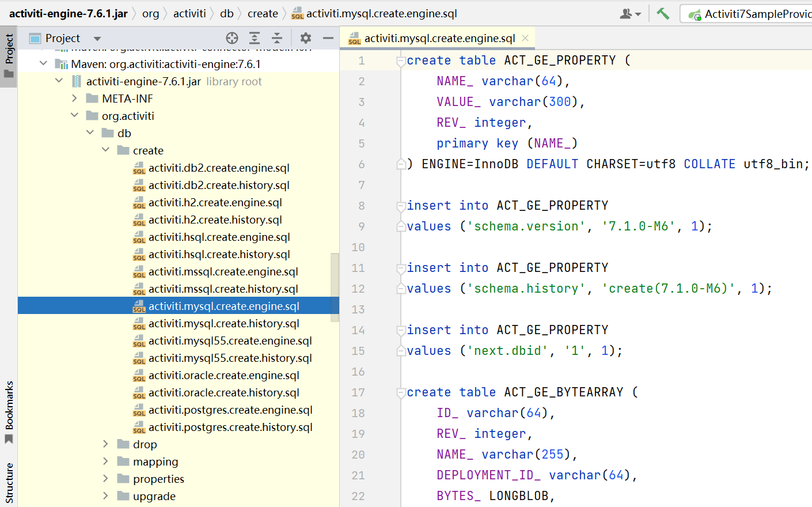Viewport: 812px width, 507px height.
Task: Click the Collapse All icon in Project toolbar
Action: point(277,38)
